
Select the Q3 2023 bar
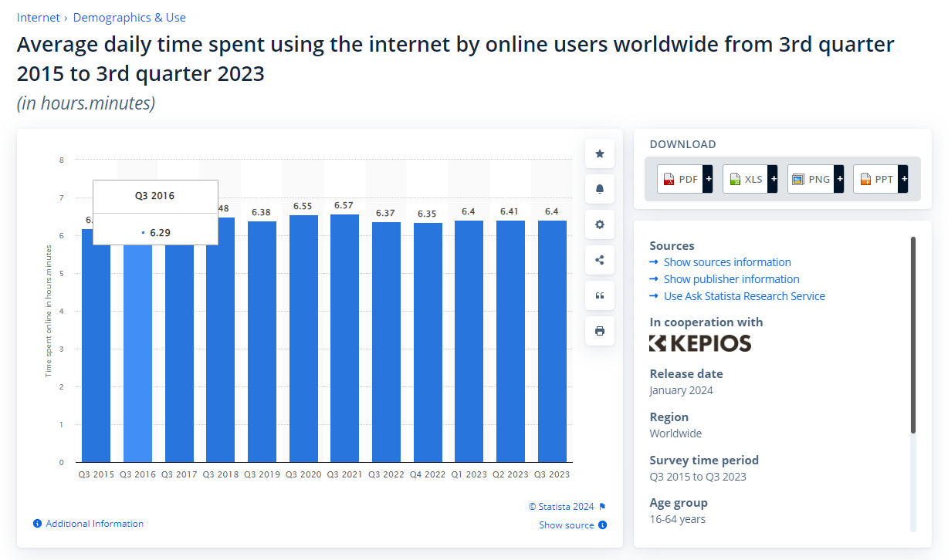tap(552, 341)
